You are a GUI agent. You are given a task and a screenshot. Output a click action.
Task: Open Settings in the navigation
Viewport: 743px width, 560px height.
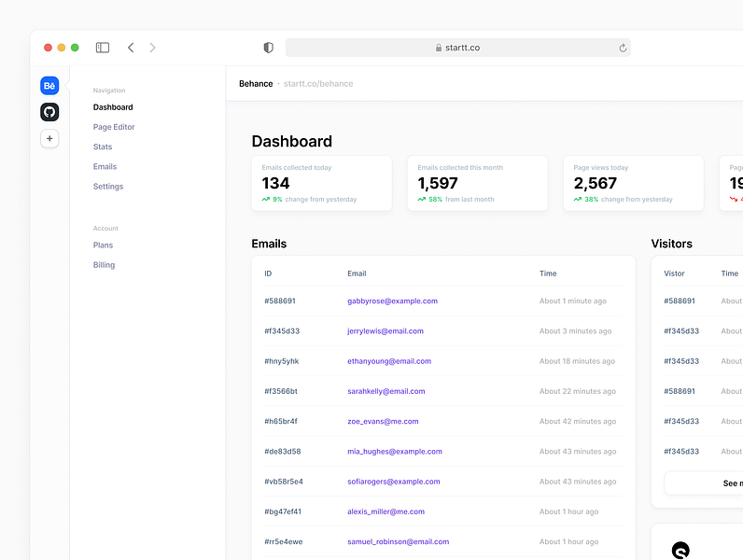(x=108, y=187)
